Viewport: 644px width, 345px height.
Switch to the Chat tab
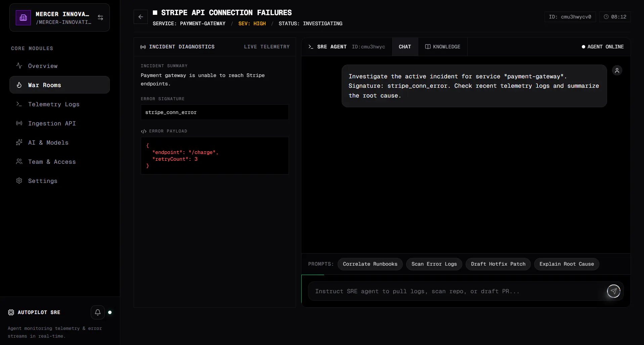point(405,47)
